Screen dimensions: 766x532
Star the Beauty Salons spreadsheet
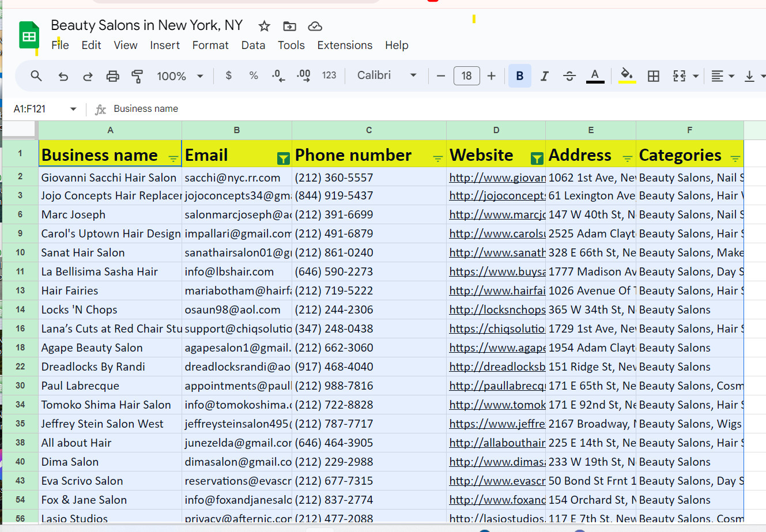[x=265, y=26]
